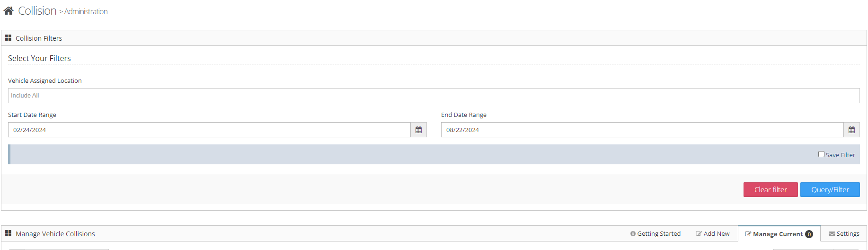Click the Administration breadcrumb
Screen dimensions: 868x250
click(86, 11)
